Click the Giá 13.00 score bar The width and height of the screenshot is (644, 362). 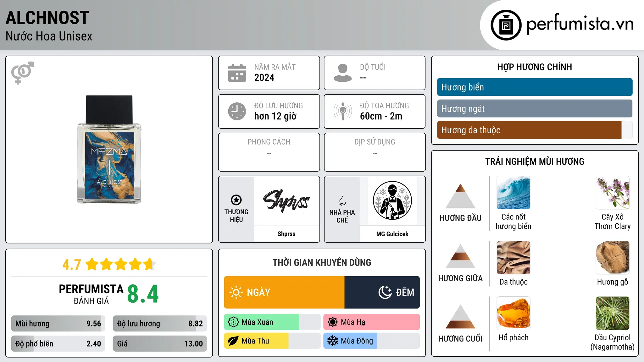160,344
